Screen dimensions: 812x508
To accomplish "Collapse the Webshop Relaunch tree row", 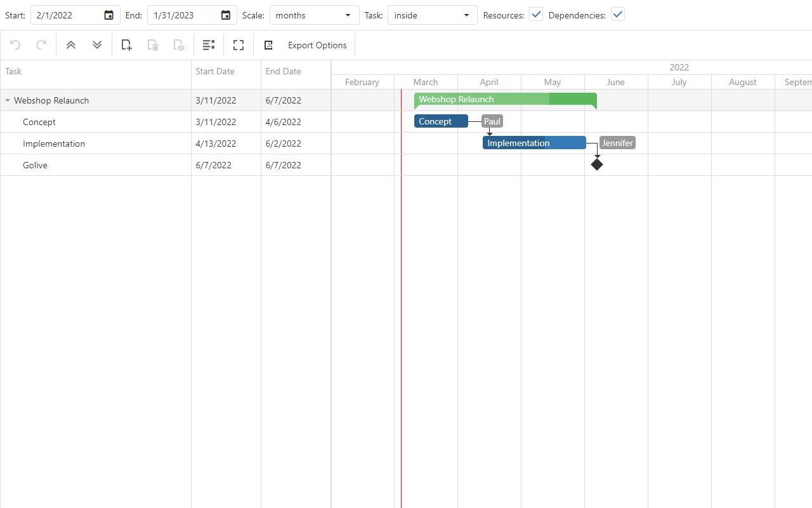I will tap(7, 100).
